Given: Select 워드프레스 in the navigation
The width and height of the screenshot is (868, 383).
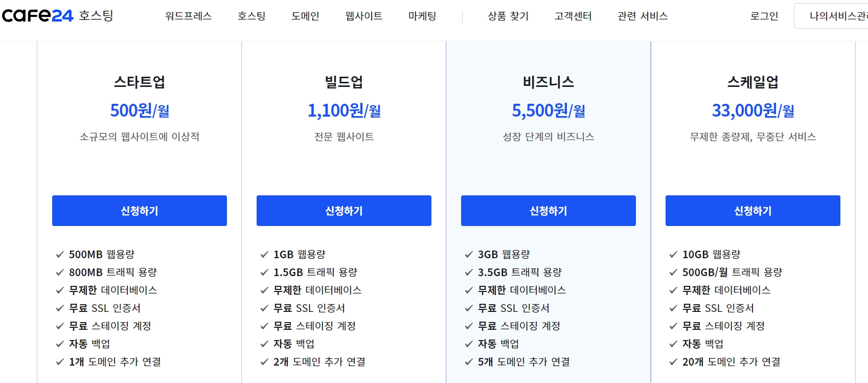Looking at the screenshot, I should click(188, 16).
